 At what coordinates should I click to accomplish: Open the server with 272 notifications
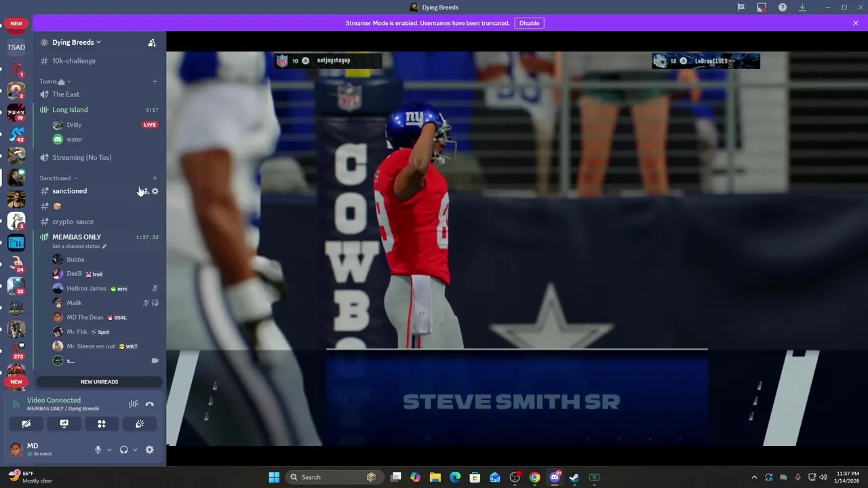pos(16,351)
